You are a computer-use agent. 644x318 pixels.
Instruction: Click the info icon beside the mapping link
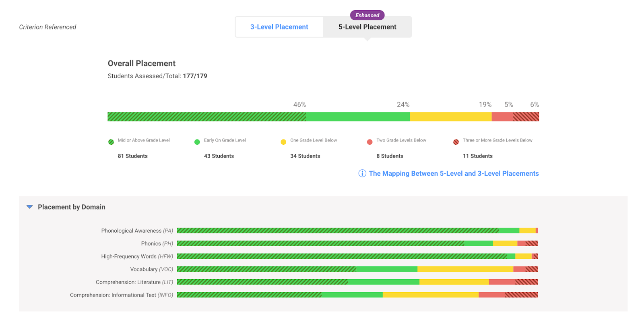(x=362, y=173)
